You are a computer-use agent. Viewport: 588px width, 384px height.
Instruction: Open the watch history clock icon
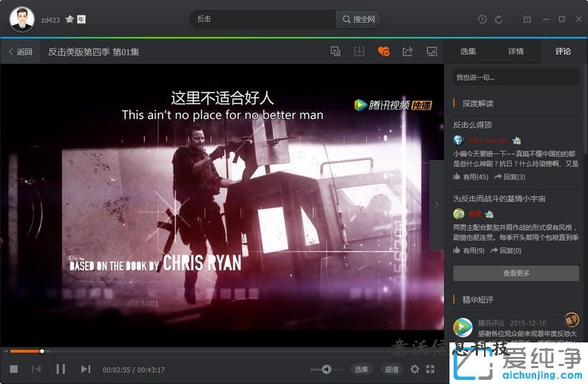(x=482, y=19)
